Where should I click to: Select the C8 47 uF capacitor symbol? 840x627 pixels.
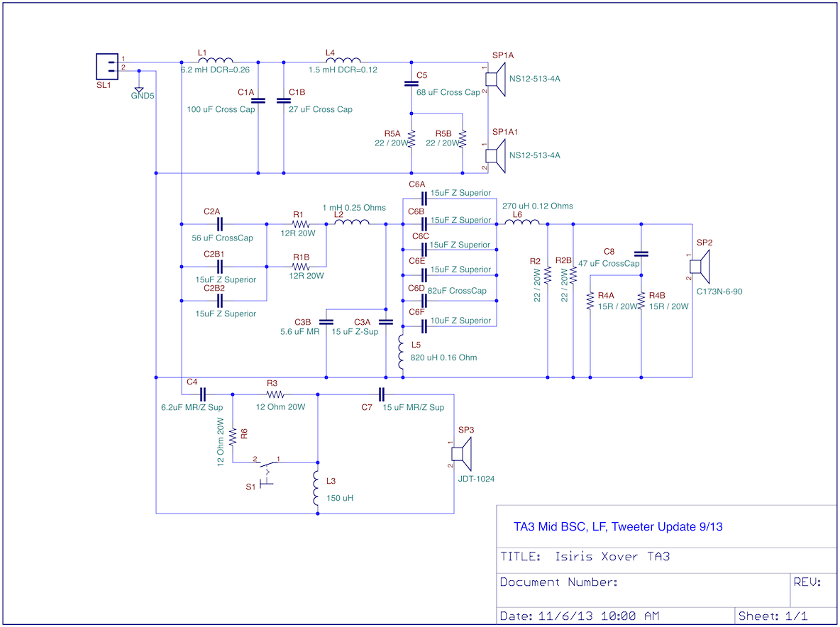(x=641, y=253)
